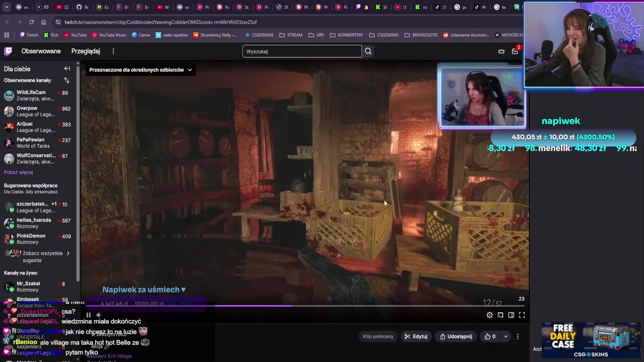This screenshot has height=362, width=644.
Task: Switch to the Google 'pc' browser tab
Action: tap(460, 7)
